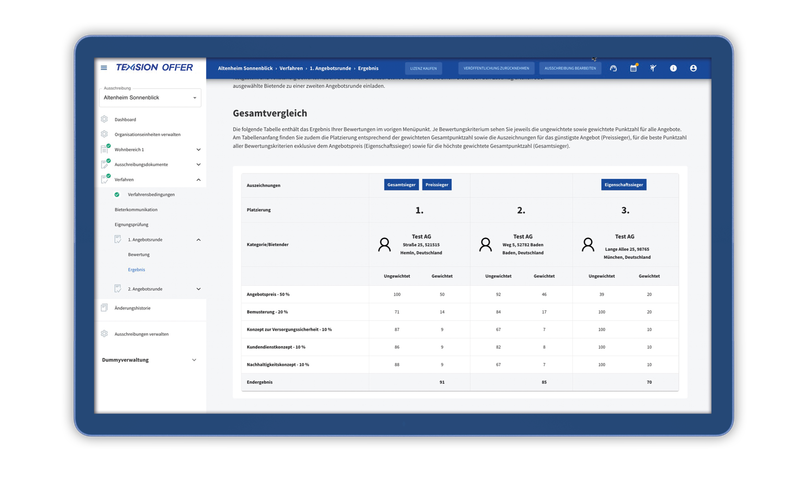Click the Eigenschaftssieger badge
This screenshot has height=483, width=800.
(x=623, y=185)
